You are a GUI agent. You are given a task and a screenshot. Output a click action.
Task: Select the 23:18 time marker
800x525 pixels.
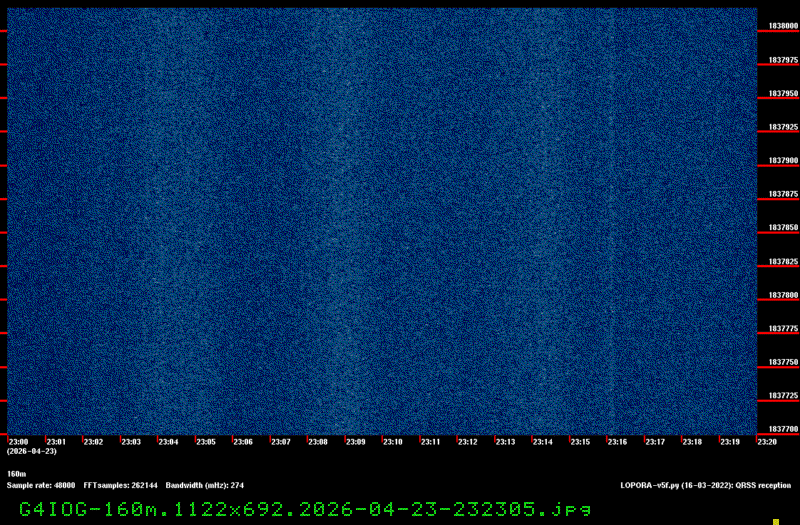(692, 442)
